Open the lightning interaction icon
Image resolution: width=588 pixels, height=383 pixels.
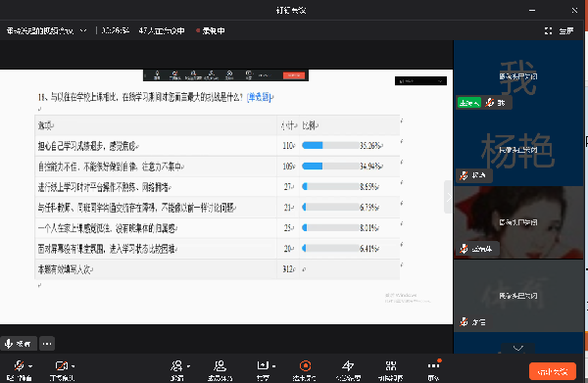[x=348, y=365]
